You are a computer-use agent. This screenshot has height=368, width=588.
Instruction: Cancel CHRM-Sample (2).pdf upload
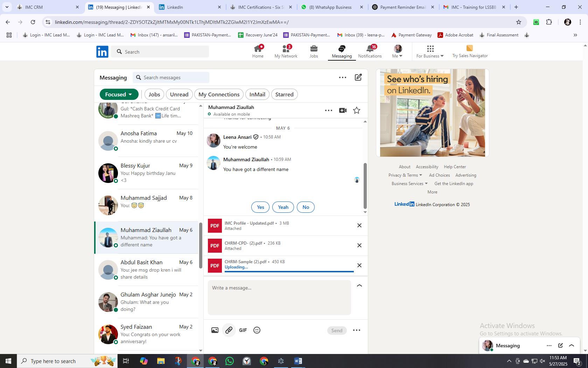click(359, 265)
